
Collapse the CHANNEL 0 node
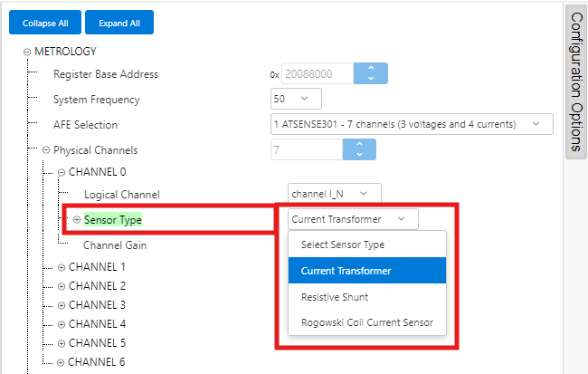coord(62,172)
